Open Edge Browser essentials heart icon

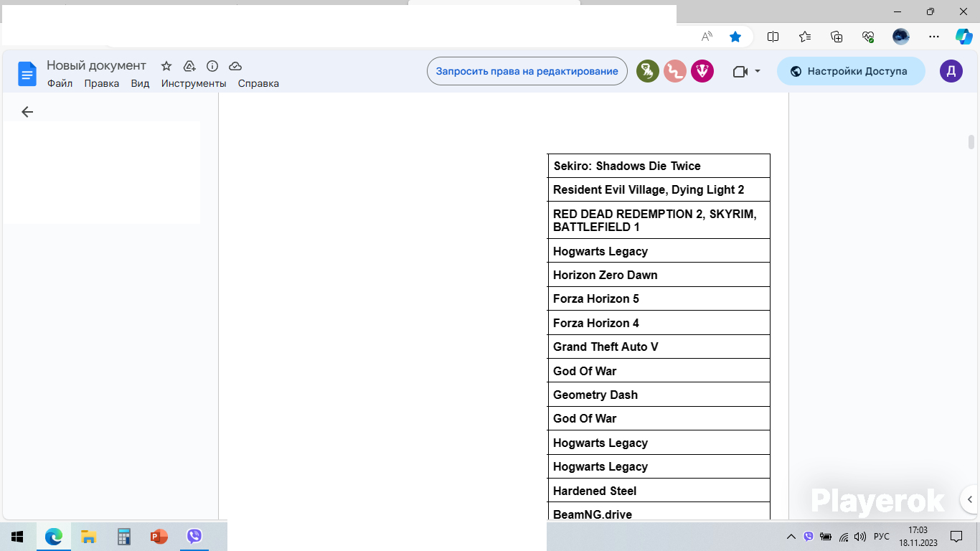pyautogui.click(x=868, y=37)
